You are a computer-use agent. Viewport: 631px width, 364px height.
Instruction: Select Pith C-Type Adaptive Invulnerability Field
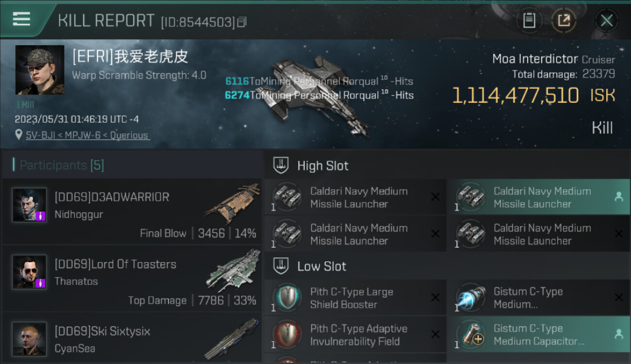pos(355,334)
